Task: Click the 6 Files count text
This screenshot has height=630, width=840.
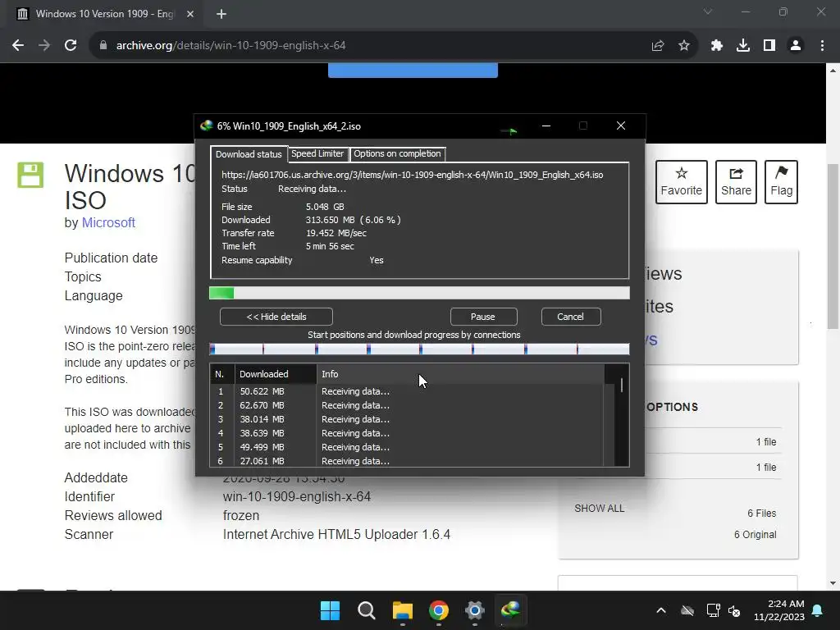Action: click(x=762, y=514)
